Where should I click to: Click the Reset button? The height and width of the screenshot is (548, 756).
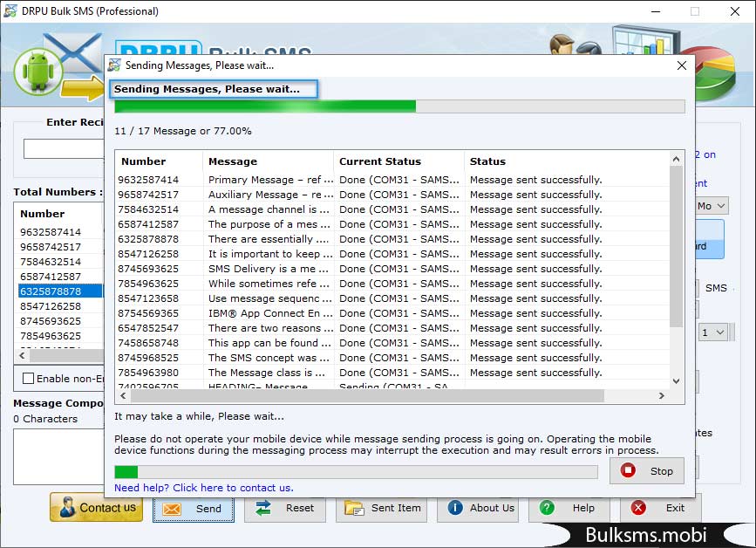pos(284,509)
